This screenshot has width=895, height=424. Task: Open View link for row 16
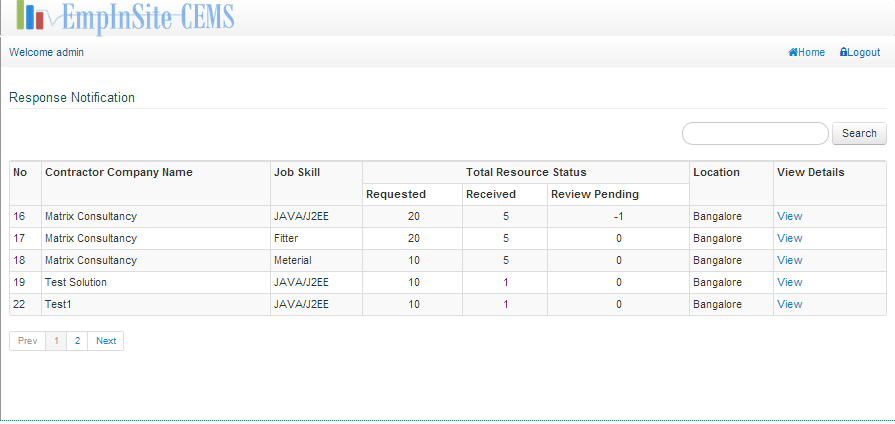[x=789, y=216]
